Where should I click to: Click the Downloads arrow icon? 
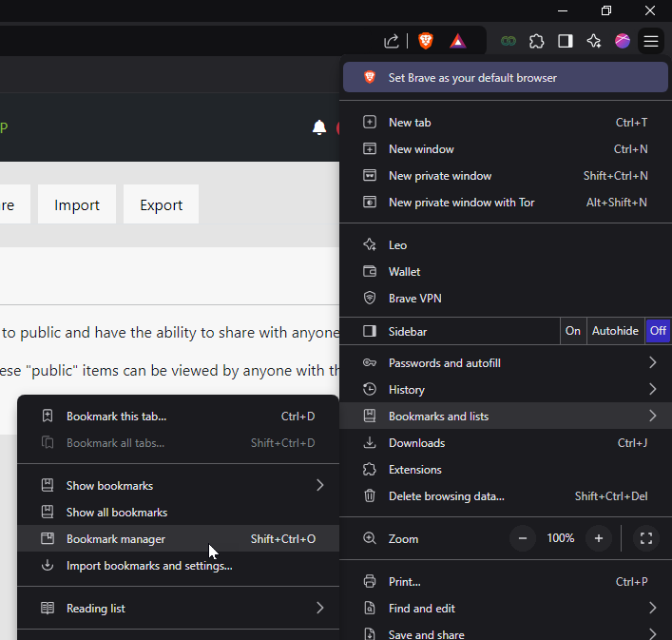tap(370, 443)
